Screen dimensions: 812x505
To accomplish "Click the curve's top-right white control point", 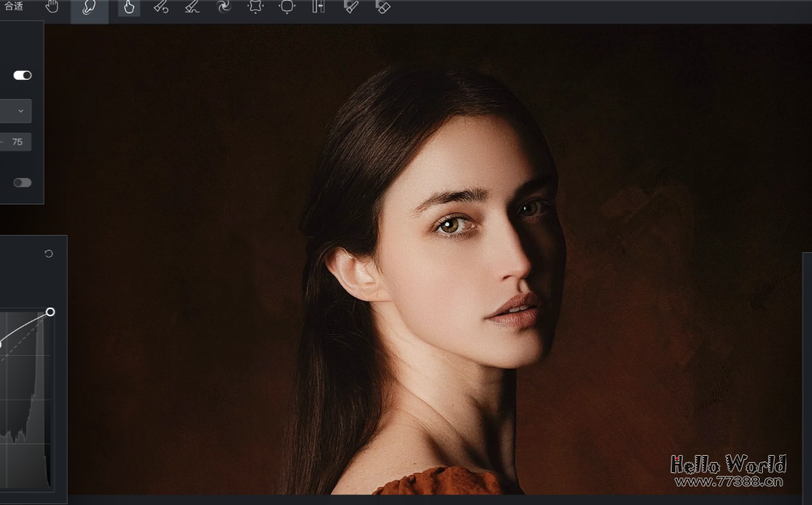I will (x=50, y=311).
